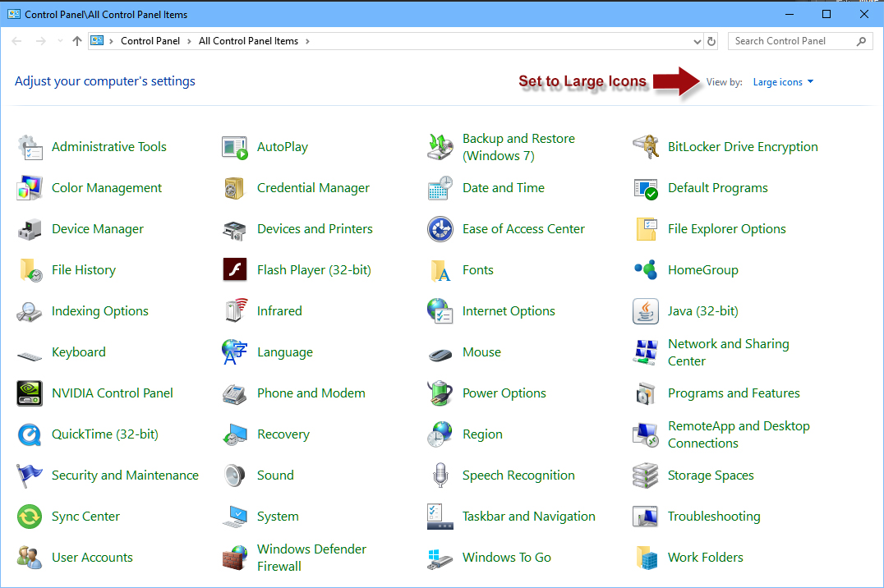
Task: Open the Administrative Tools icon
Action: click(x=30, y=147)
